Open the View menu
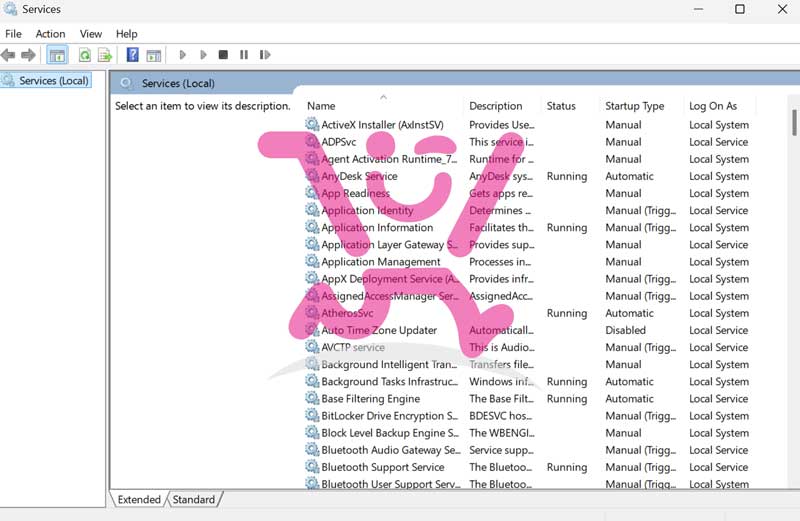This screenshot has width=800, height=521. point(91,34)
